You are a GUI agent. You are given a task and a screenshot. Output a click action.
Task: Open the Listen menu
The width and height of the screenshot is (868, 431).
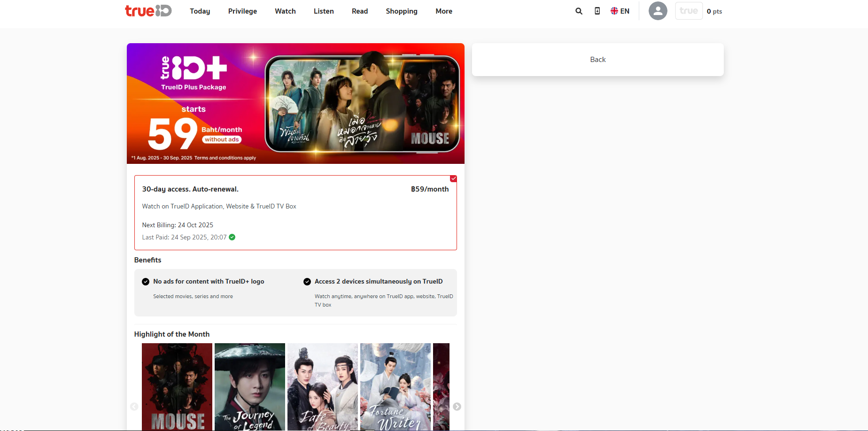(324, 11)
